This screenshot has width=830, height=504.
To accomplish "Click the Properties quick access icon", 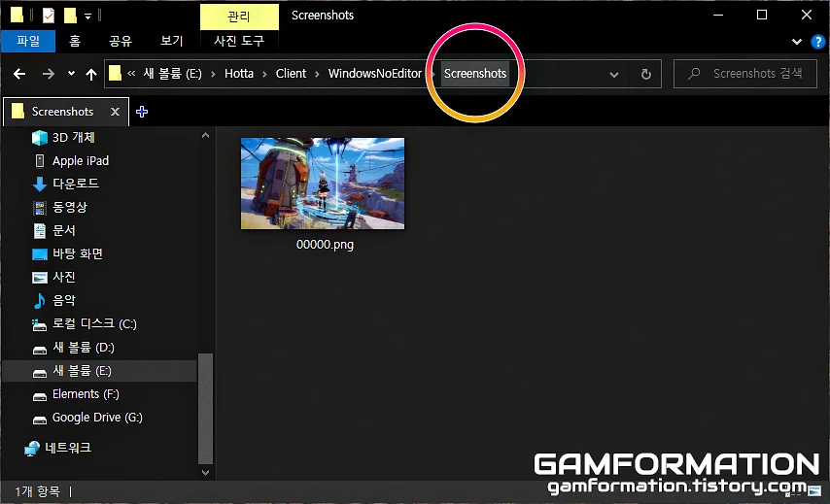I will click(49, 16).
